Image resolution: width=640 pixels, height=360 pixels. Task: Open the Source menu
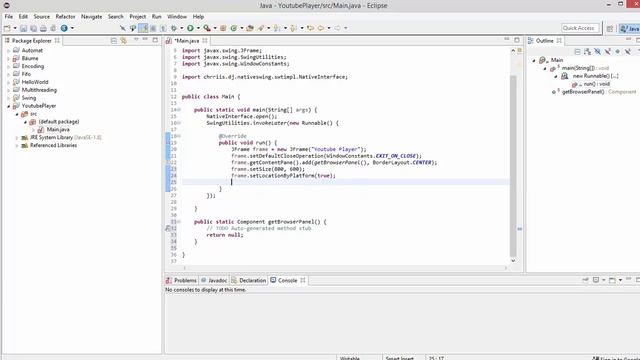[x=42, y=17]
